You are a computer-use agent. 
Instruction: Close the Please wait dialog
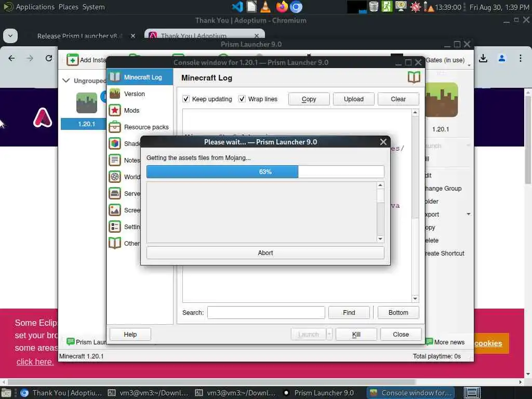click(383, 142)
